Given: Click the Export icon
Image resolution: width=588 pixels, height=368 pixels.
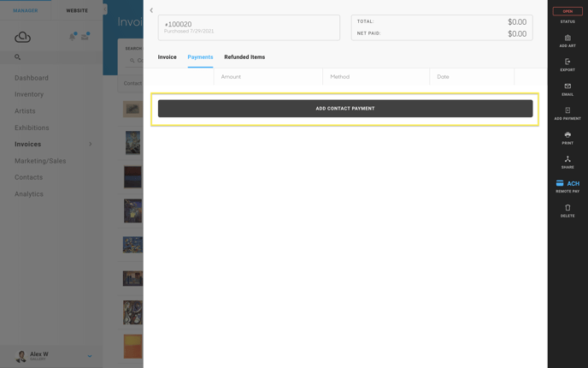Looking at the screenshot, I should [x=567, y=62].
